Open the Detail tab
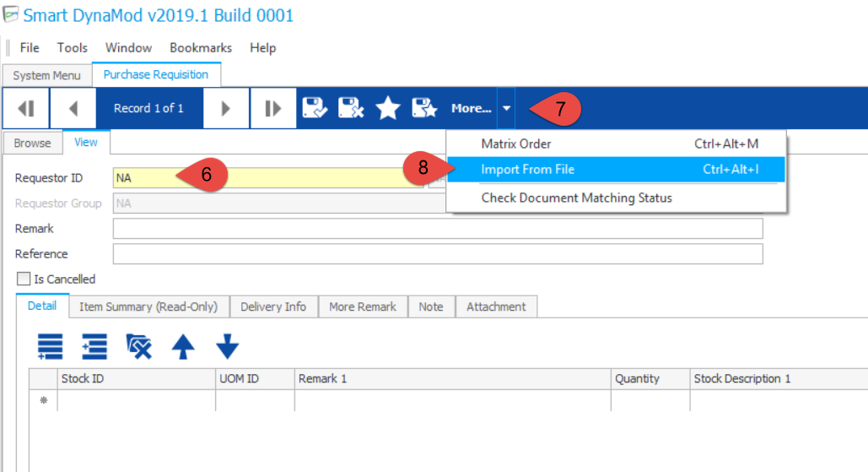Screen dimensions: 868x472 [42, 306]
